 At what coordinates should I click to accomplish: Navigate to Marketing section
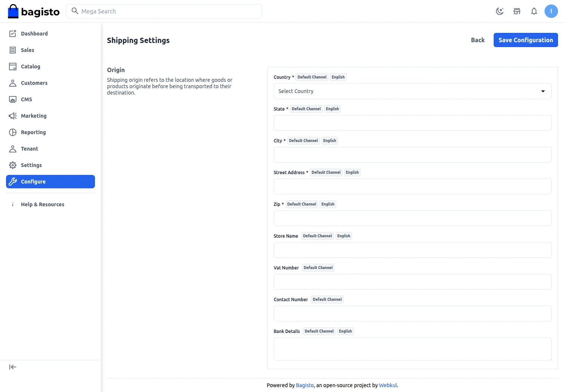tap(50, 116)
